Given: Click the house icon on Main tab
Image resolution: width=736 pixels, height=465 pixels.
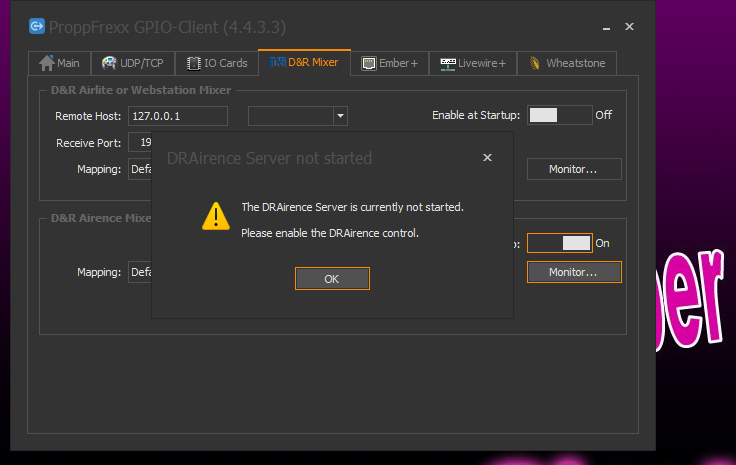Looking at the screenshot, I should [46, 63].
